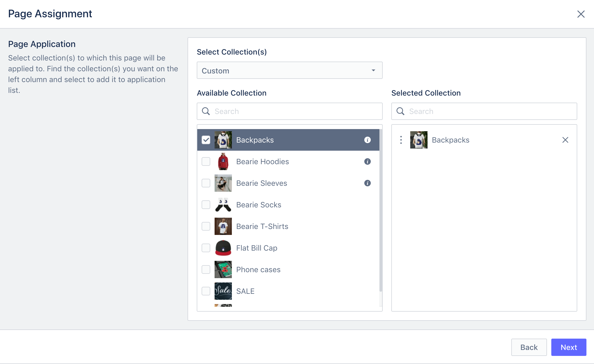
Task: Check the Bearie Hoodies checkbox
Action: point(206,161)
